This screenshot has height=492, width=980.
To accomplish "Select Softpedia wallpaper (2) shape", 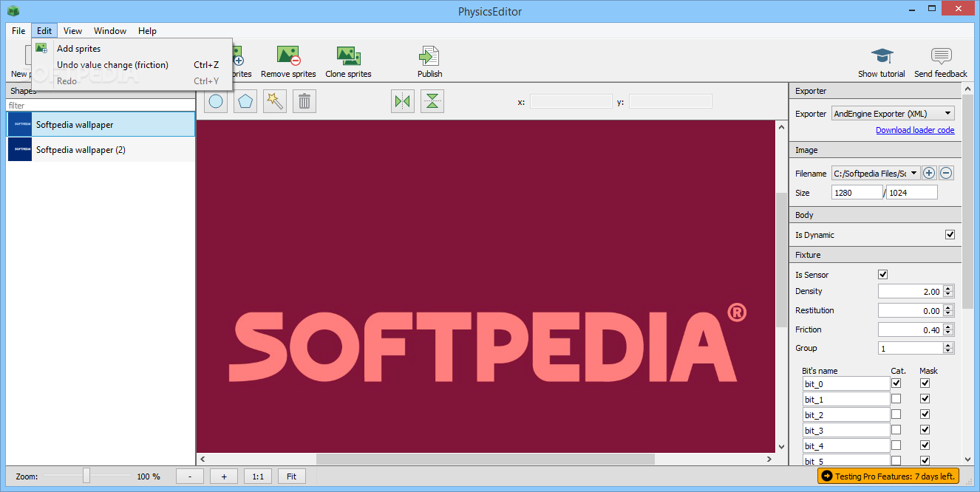I will pyautogui.click(x=101, y=149).
